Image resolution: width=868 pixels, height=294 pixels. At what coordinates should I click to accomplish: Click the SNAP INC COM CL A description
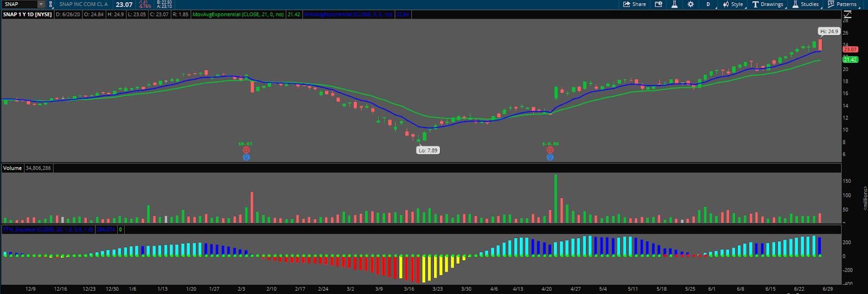pyautogui.click(x=84, y=4)
